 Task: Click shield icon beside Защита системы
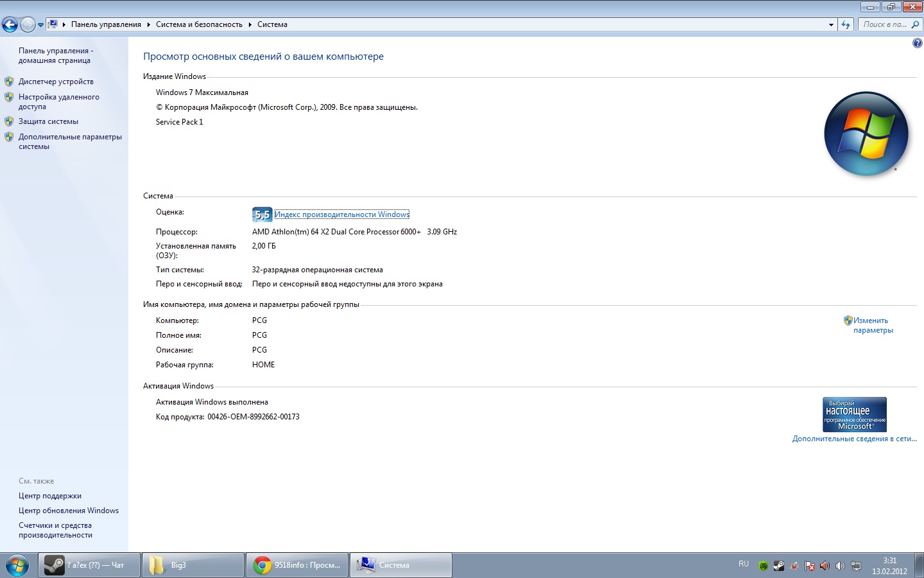(x=9, y=121)
